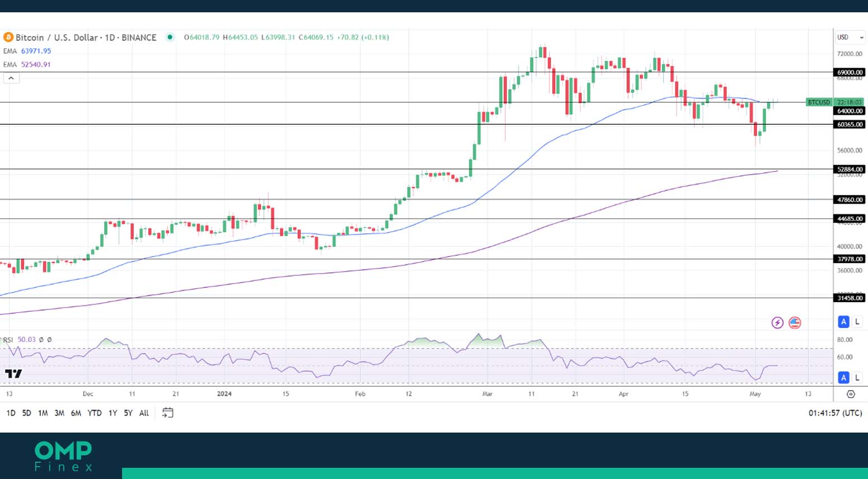Toggle log scale L on price chart
Image resolution: width=868 pixels, height=479 pixels.
pyautogui.click(x=857, y=322)
